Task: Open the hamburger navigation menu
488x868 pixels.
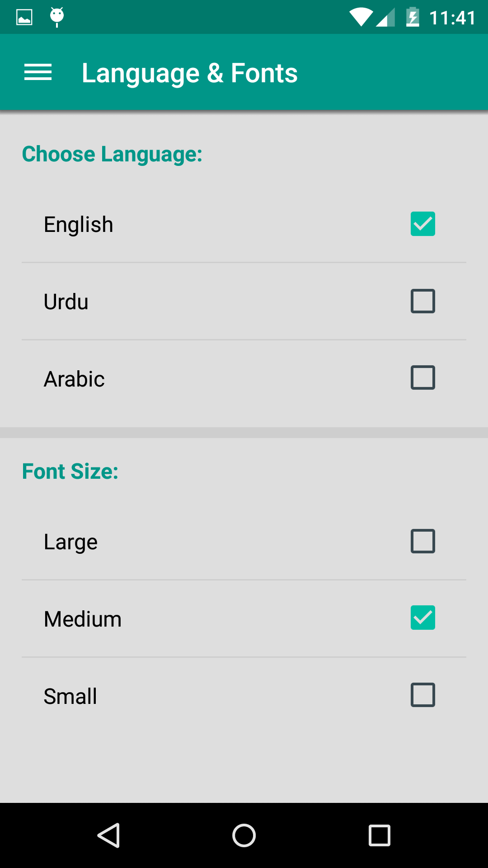Action: coord(38,72)
